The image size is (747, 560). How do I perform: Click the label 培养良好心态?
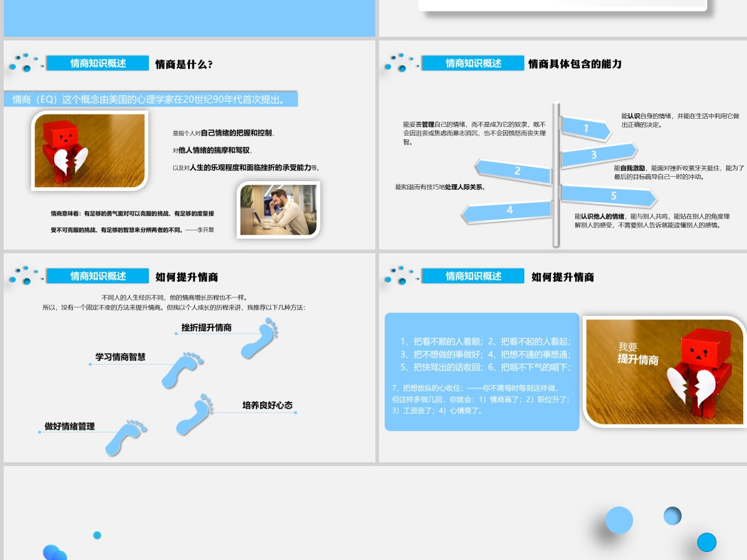point(267,405)
